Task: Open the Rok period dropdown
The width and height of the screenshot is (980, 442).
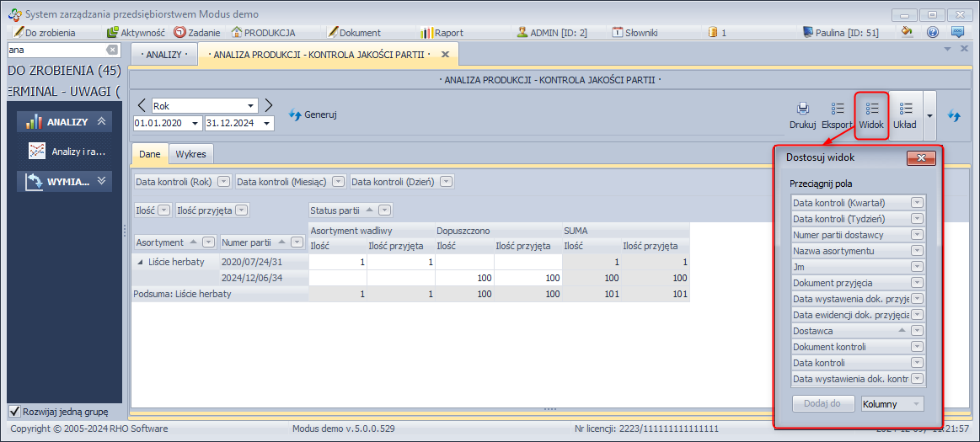Action: tap(251, 106)
